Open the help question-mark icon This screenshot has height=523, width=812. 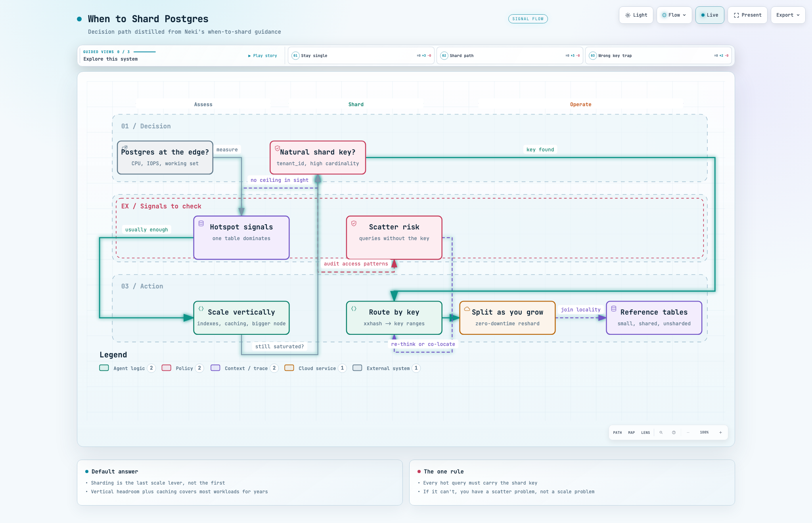(x=674, y=432)
